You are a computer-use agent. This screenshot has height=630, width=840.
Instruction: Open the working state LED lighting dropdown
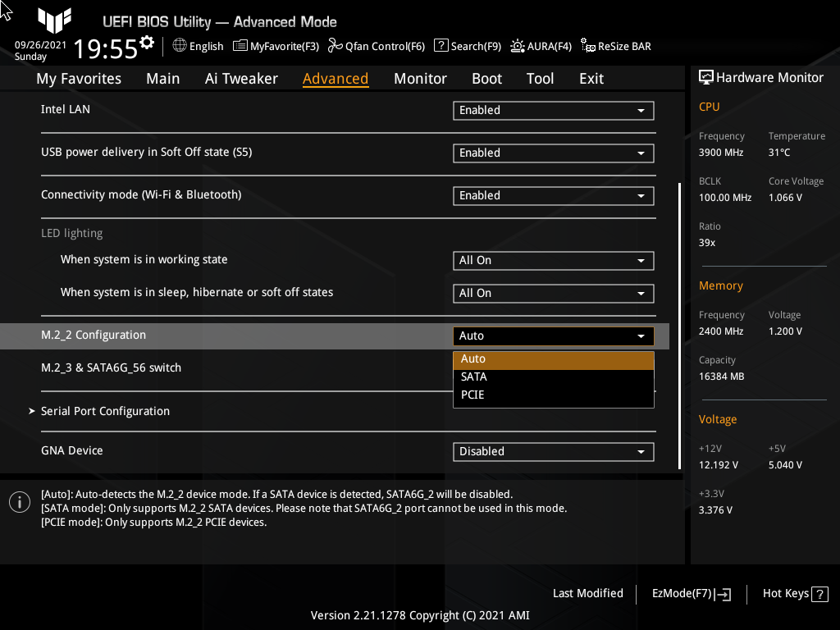(x=553, y=260)
